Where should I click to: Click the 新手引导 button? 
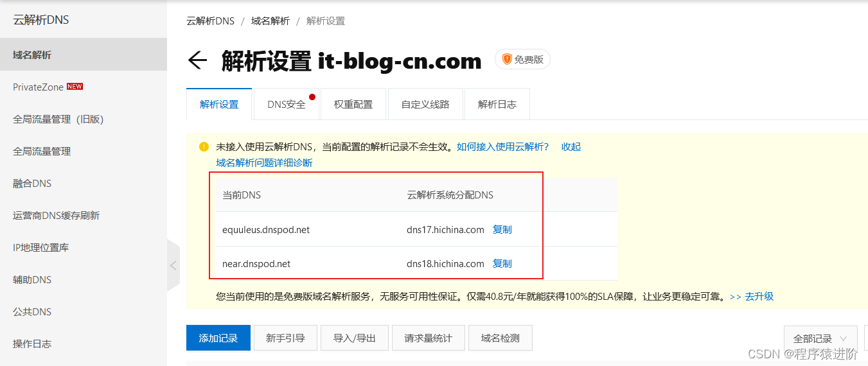click(x=285, y=338)
